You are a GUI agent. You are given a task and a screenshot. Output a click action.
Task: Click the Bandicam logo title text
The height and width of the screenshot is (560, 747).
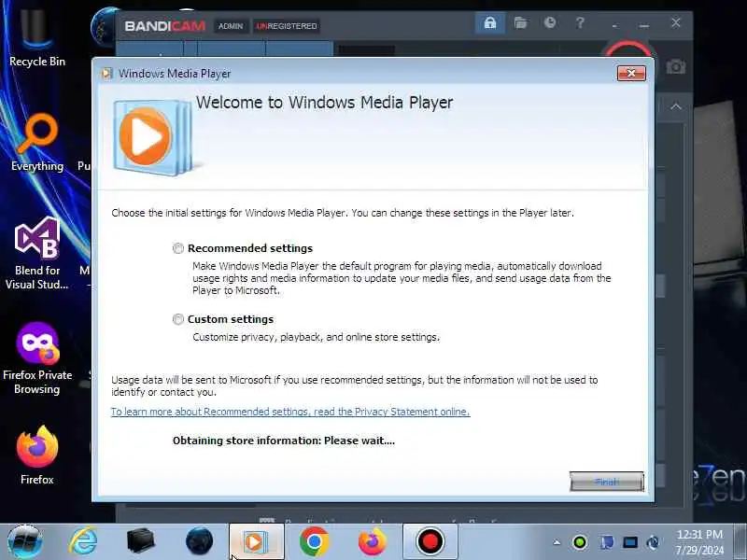pyautogui.click(x=165, y=26)
